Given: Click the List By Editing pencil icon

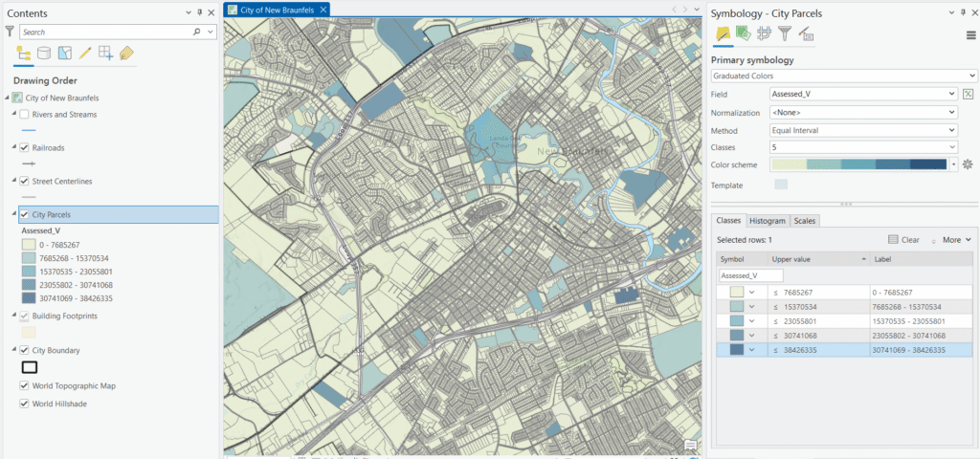Looking at the screenshot, I should tap(85, 54).
